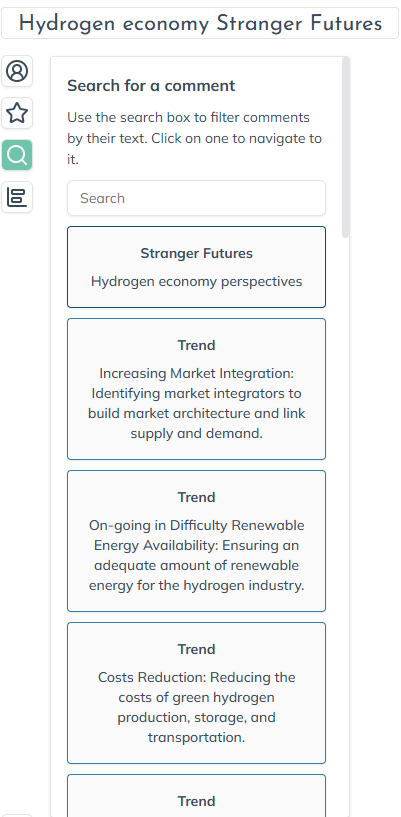Screen dimensions: 401x817
Task: Click the comment panel scrollbar thumb
Action: pos(345,147)
